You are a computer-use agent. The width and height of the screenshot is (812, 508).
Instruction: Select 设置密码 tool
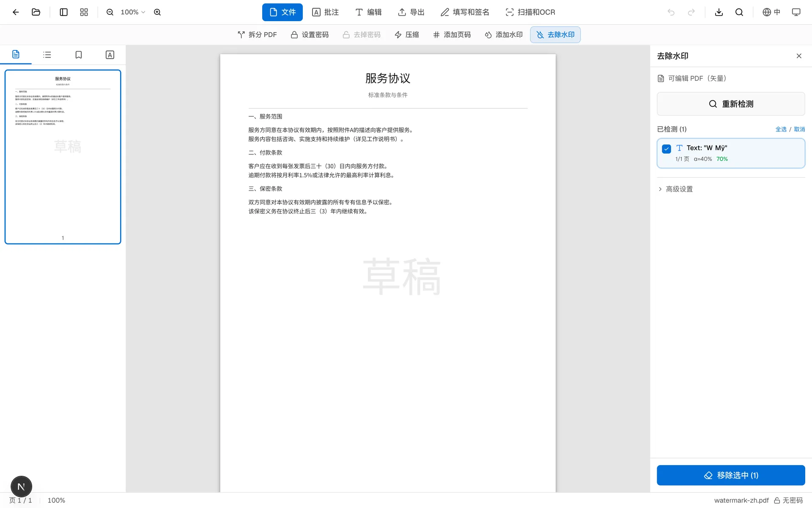click(310, 35)
